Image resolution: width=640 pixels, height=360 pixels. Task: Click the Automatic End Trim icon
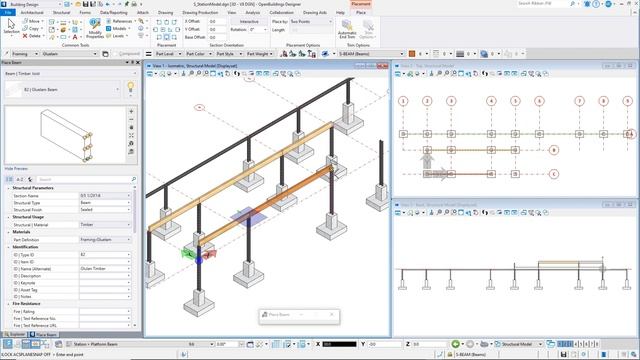point(347,29)
